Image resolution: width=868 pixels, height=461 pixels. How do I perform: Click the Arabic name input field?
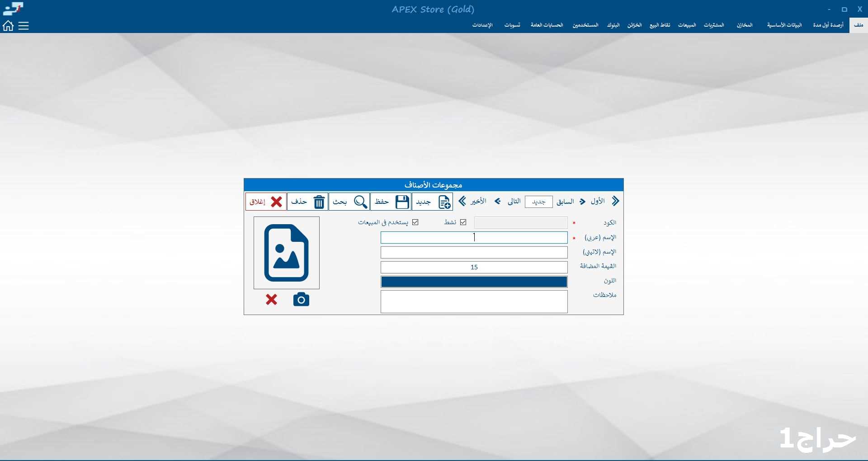[x=474, y=238]
